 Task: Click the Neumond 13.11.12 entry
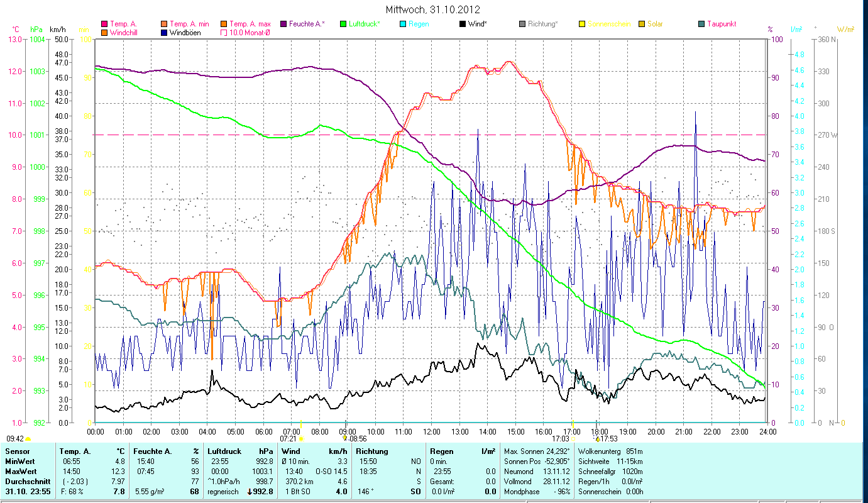[537, 472]
